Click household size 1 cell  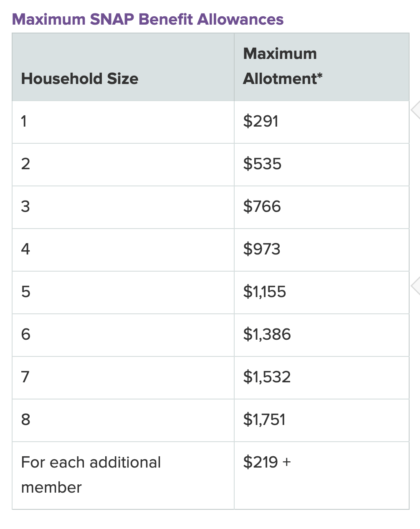pos(24,121)
